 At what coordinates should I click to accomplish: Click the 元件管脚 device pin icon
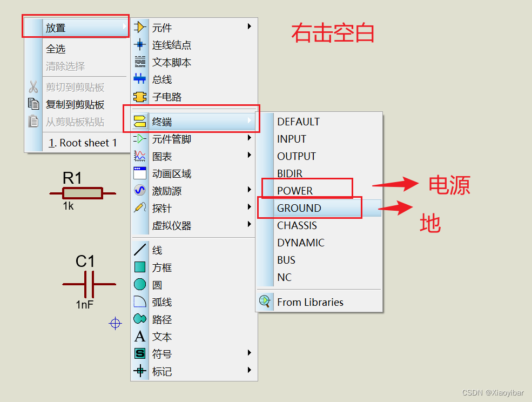tap(140, 139)
